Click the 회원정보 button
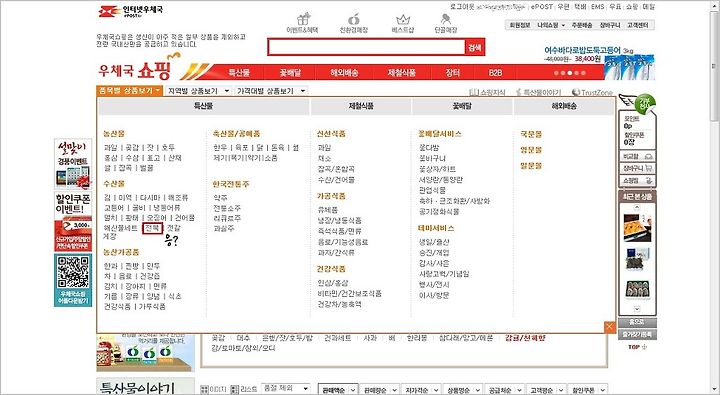The height and width of the screenshot is (395, 720). point(520,25)
